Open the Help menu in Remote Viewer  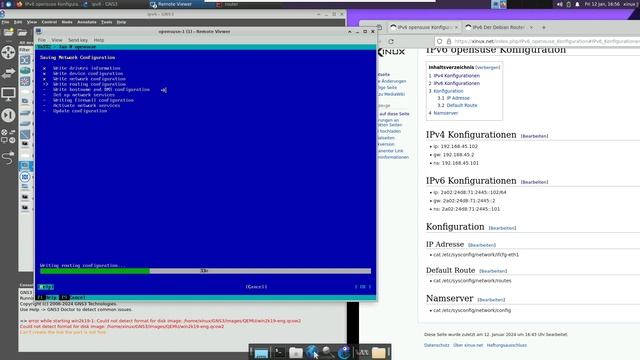tap(99, 40)
